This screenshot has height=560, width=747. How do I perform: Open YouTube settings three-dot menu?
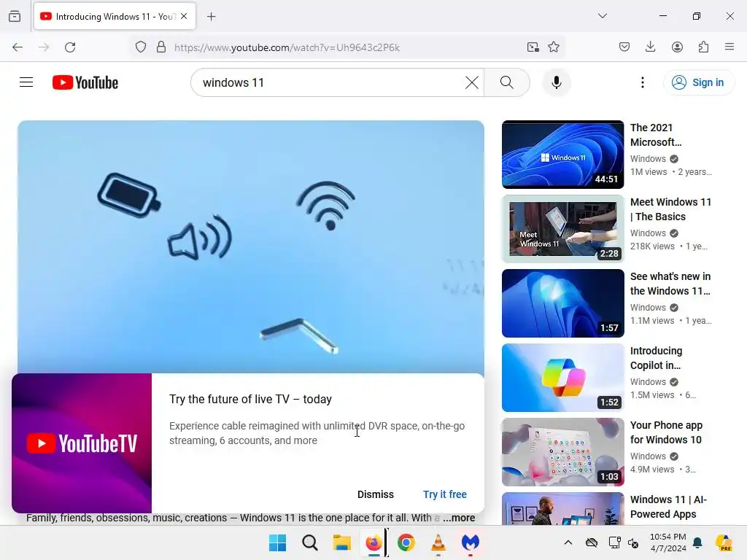pos(642,82)
